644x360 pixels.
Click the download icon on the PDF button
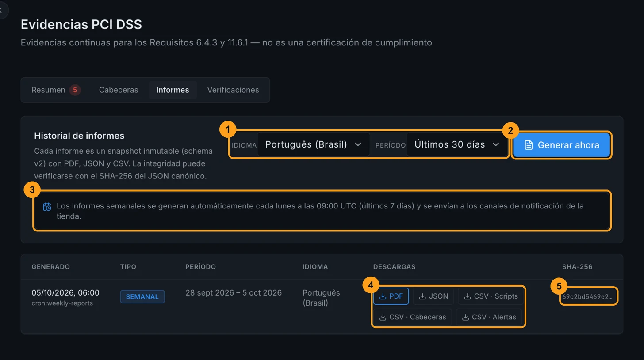[x=383, y=296]
